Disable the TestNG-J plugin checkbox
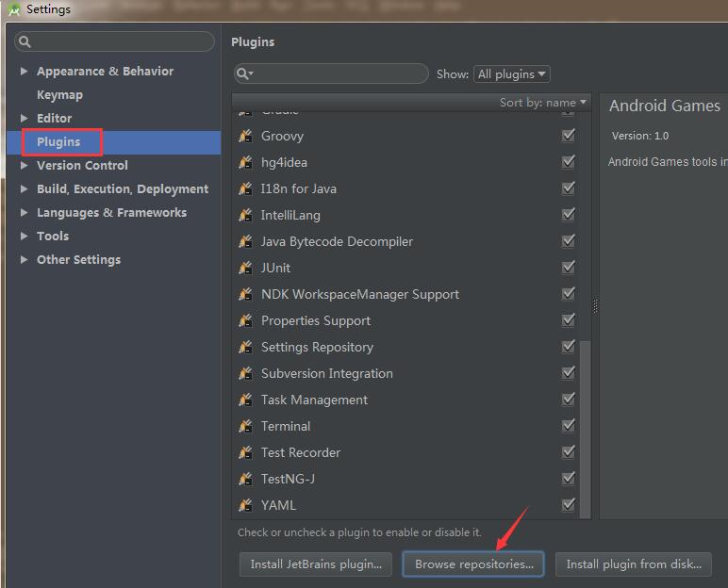The height and width of the screenshot is (588, 728). click(569, 478)
